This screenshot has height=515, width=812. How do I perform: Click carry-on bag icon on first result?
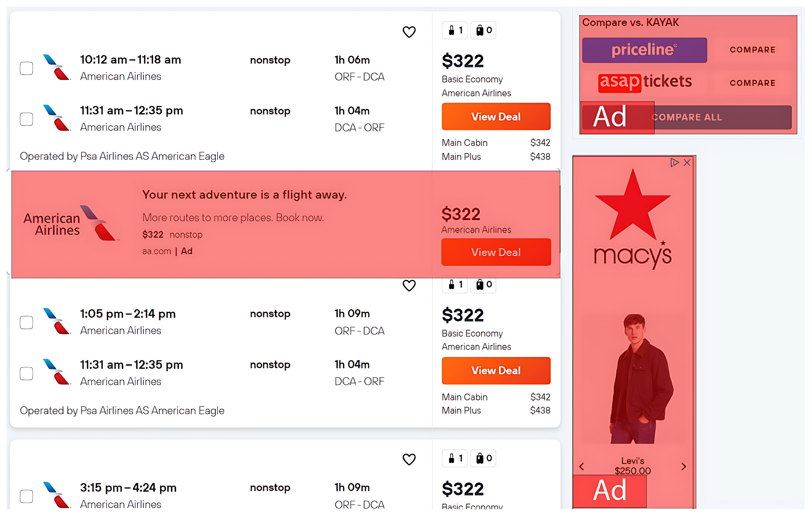[x=455, y=30]
